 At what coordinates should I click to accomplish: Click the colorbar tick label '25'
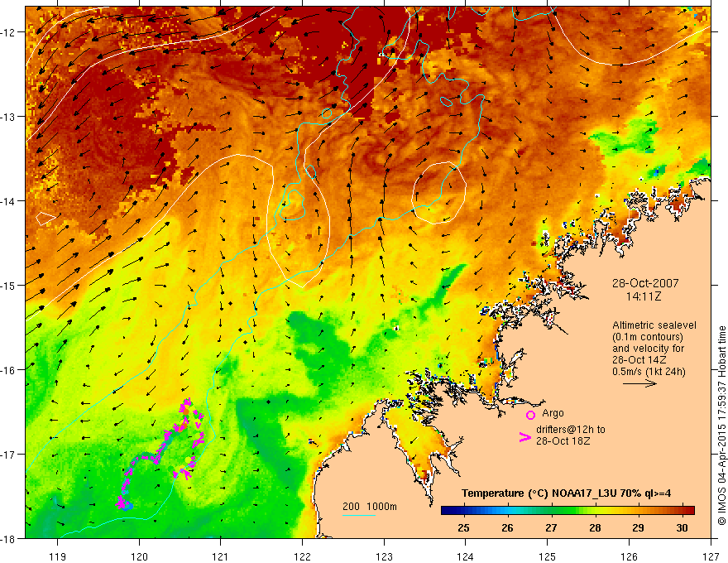point(463,527)
